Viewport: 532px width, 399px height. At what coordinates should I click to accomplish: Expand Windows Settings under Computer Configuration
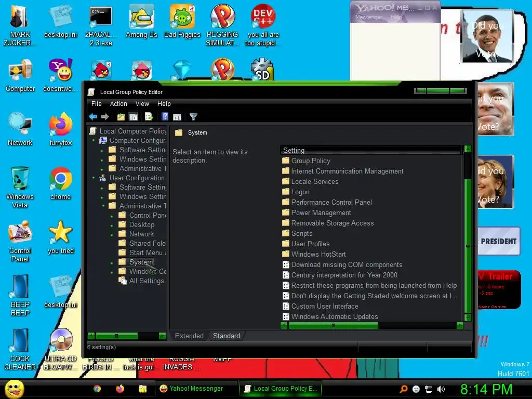point(102,159)
